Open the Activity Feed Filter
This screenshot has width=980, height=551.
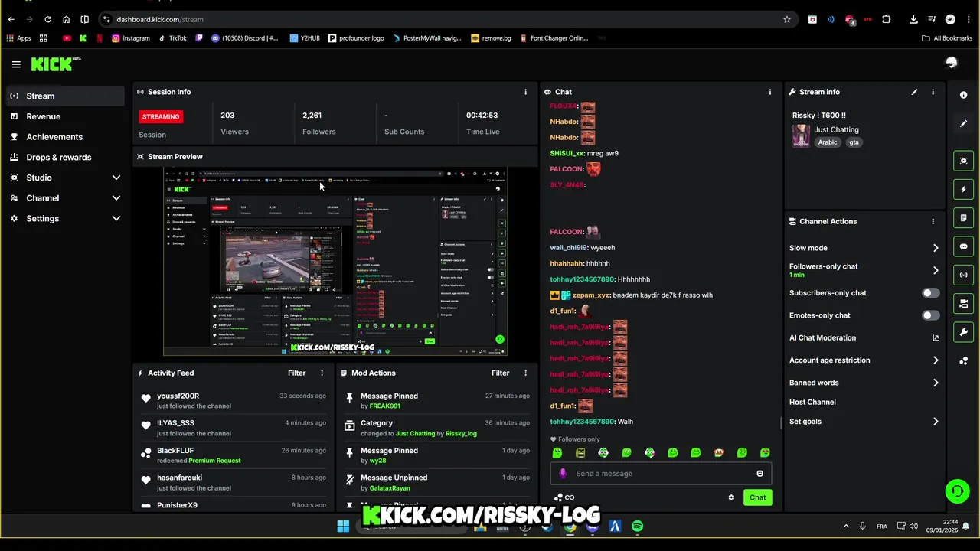tap(296, 373)
